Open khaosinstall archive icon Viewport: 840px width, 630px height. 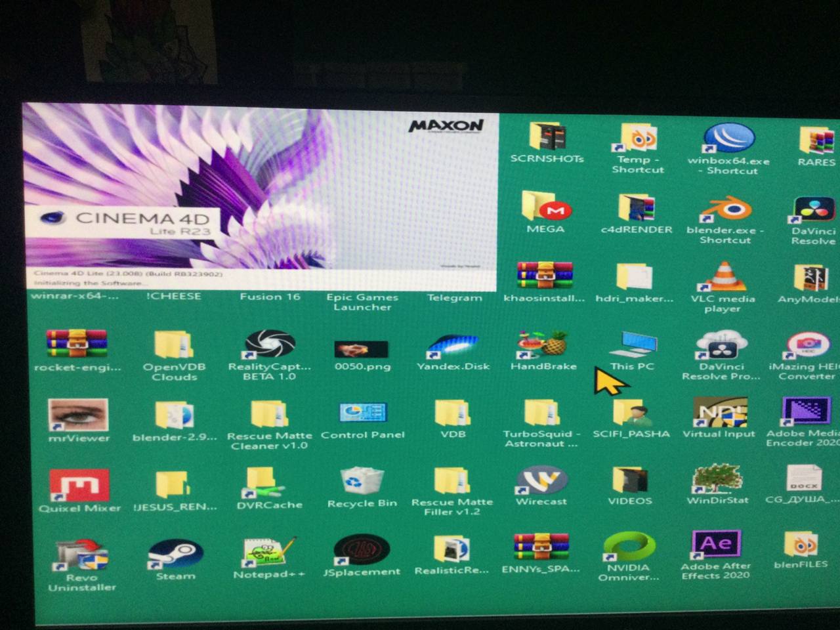coord(544,276)
